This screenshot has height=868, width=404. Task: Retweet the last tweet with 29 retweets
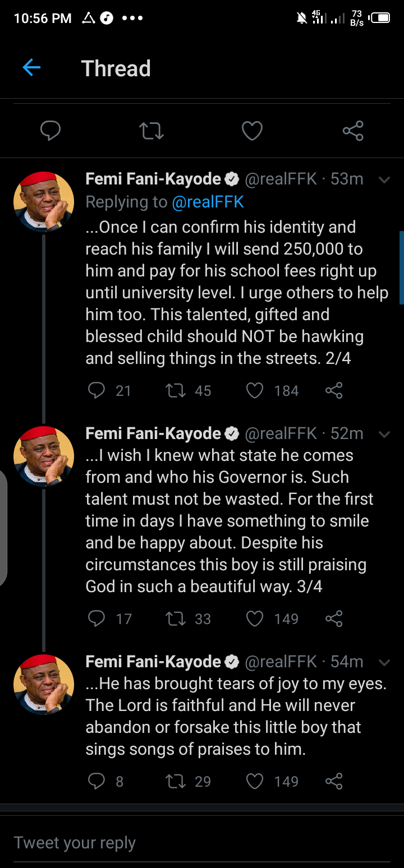point(176,781)
